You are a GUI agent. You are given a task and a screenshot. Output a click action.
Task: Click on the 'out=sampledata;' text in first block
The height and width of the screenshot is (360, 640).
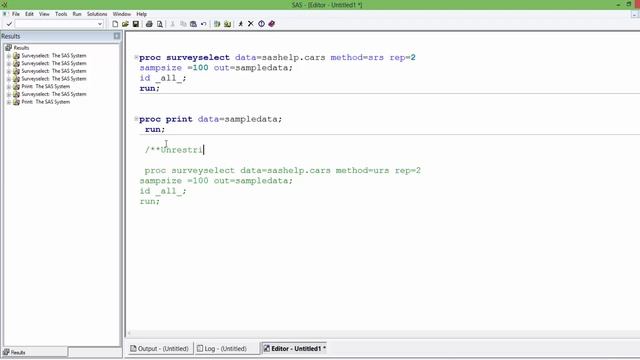pos(253,68)
